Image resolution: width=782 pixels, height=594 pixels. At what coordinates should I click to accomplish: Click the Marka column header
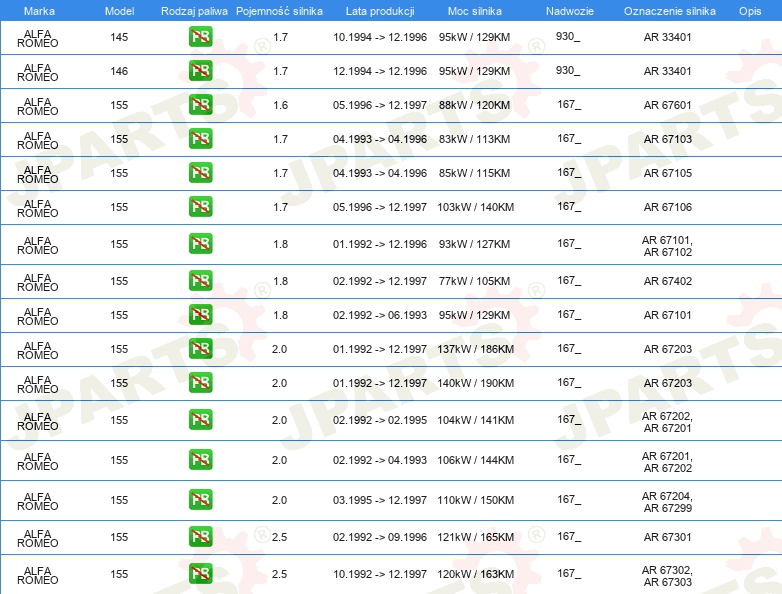pyautogui.click(x=39, y=11)
